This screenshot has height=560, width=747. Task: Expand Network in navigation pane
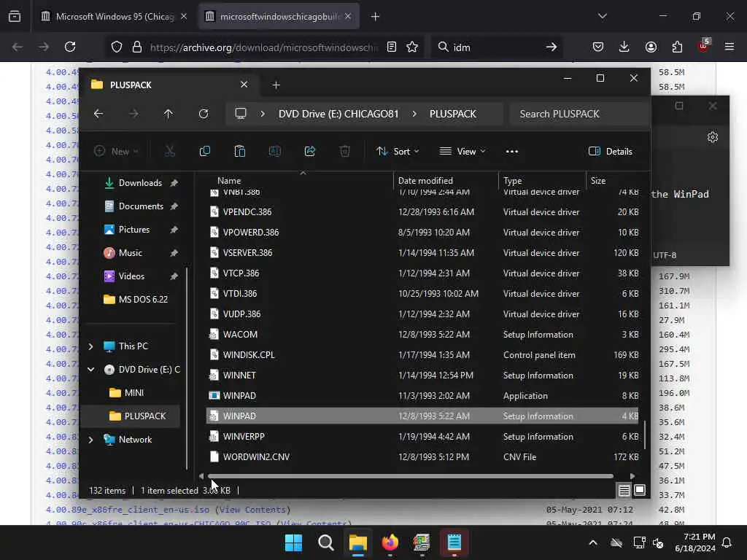click(x=91, y=440)
